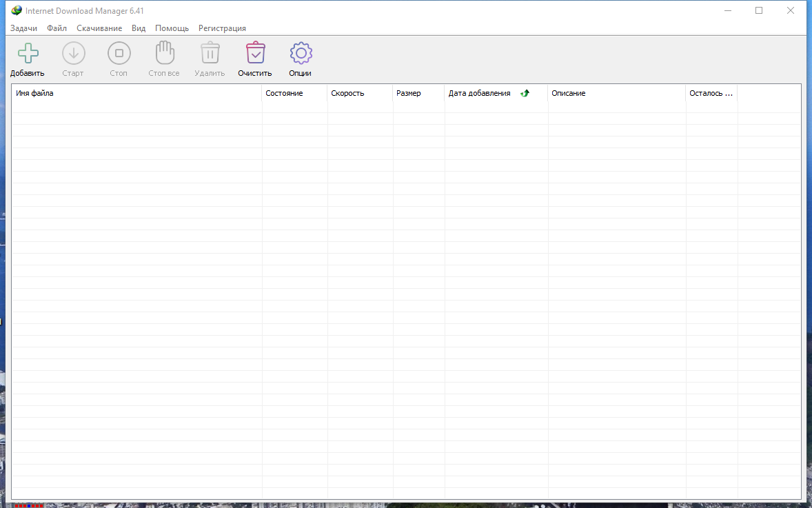The width and height of the screenshot is (812, 508).
Task: Click the Очистить cleanup bin icon
Action: (255, 53)
